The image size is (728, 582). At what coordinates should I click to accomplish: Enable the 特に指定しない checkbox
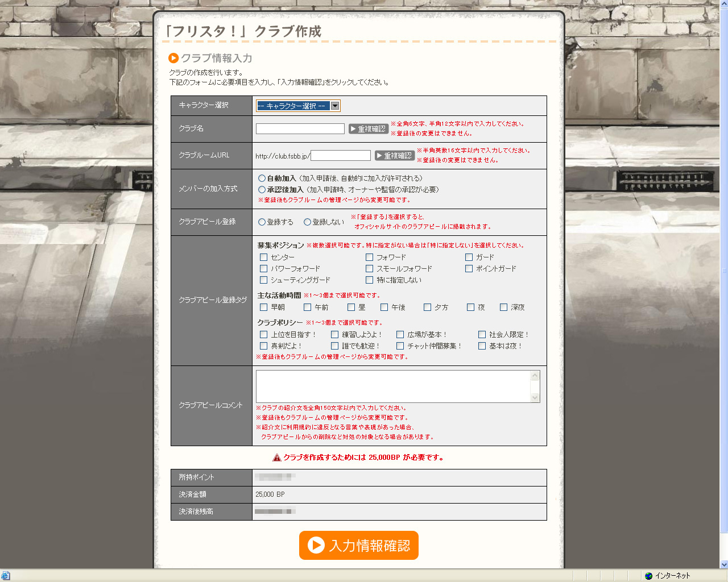point(369,280)
